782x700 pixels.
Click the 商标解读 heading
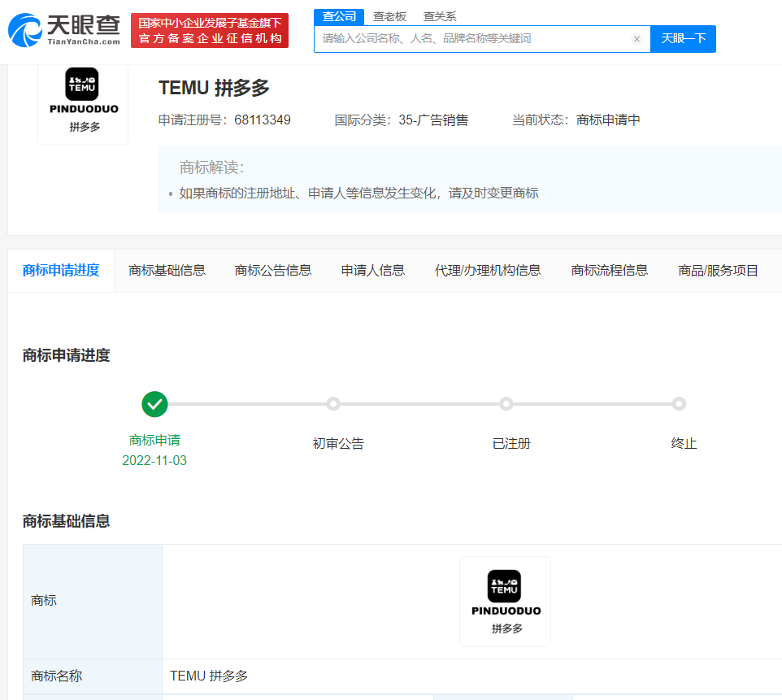coord(211,167)
